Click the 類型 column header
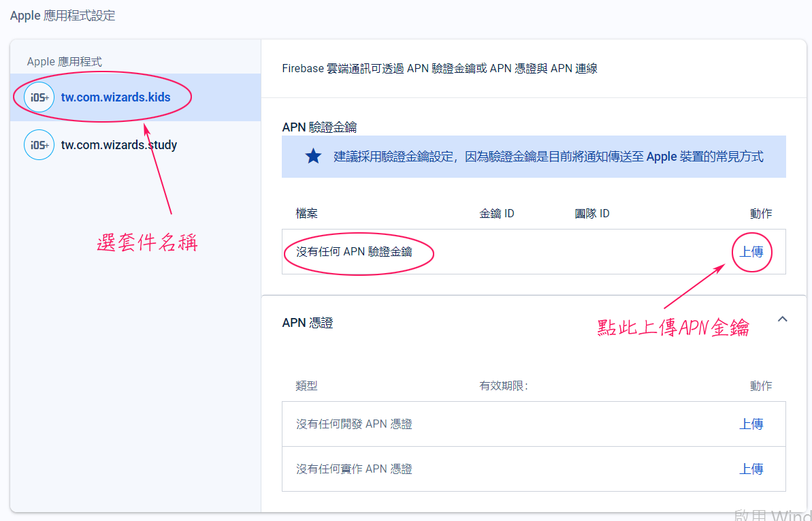 [x=306, y=385]
